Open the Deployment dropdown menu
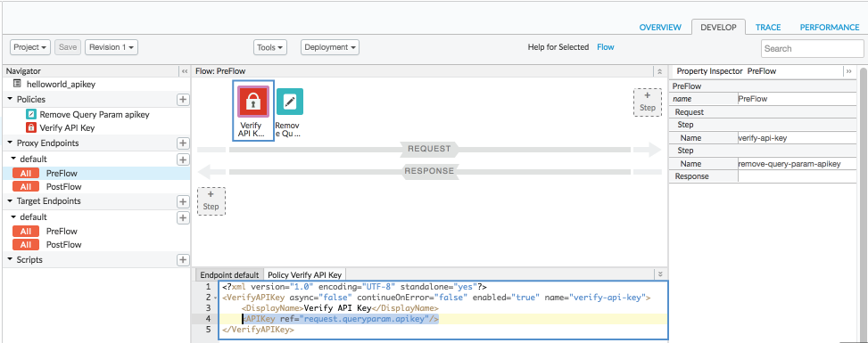The image size is (868, 343). 330,47
